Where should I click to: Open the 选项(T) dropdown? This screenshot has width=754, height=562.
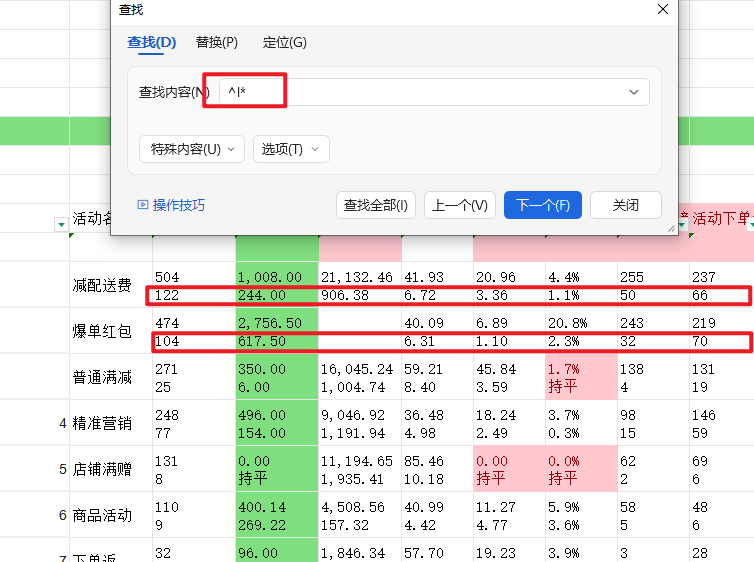(291, 149)
